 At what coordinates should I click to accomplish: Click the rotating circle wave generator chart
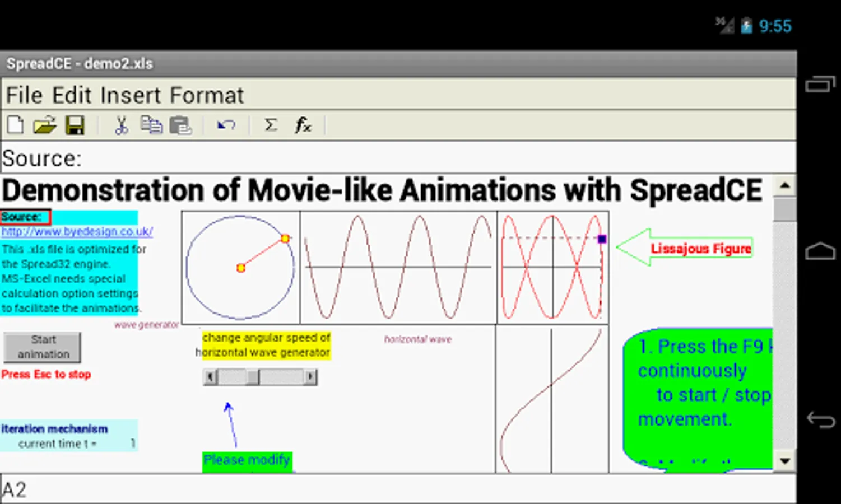coord(240,267)
